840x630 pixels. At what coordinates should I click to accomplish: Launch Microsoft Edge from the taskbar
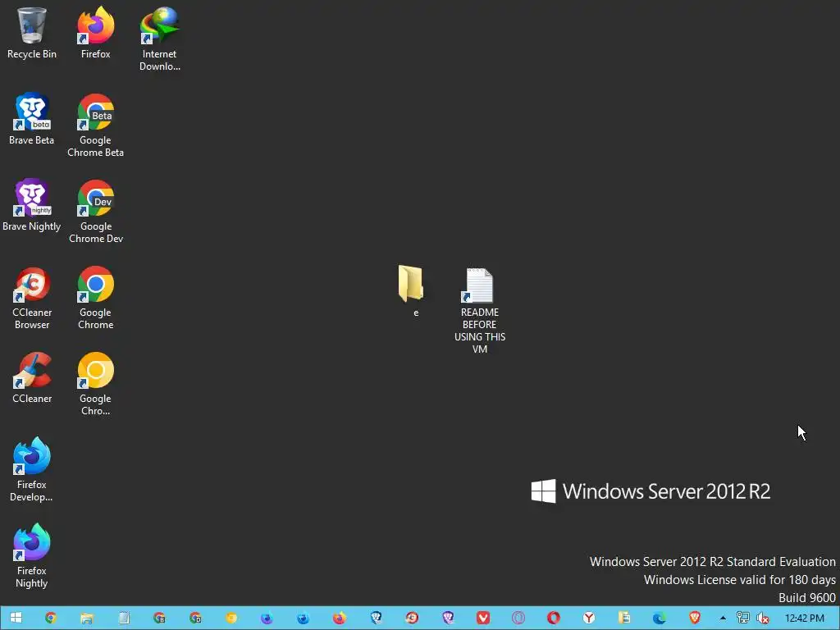point(660,619)
